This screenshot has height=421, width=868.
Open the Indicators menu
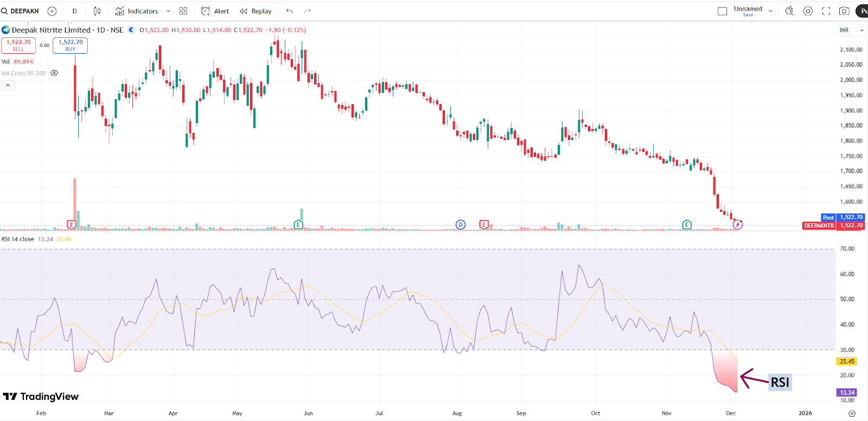click(137, 11)
